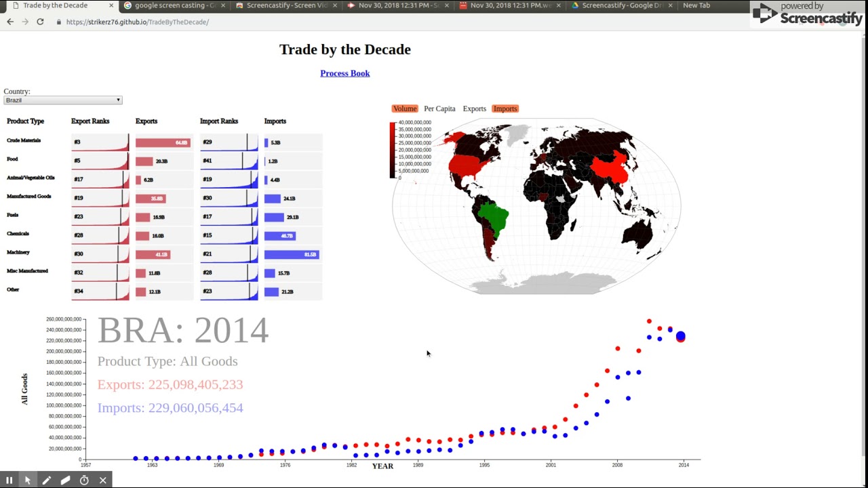The width and height of the screenshot is (868, 488).
Task: Open the Country dropdown showing Brazil
Action: tap(62, 100)
